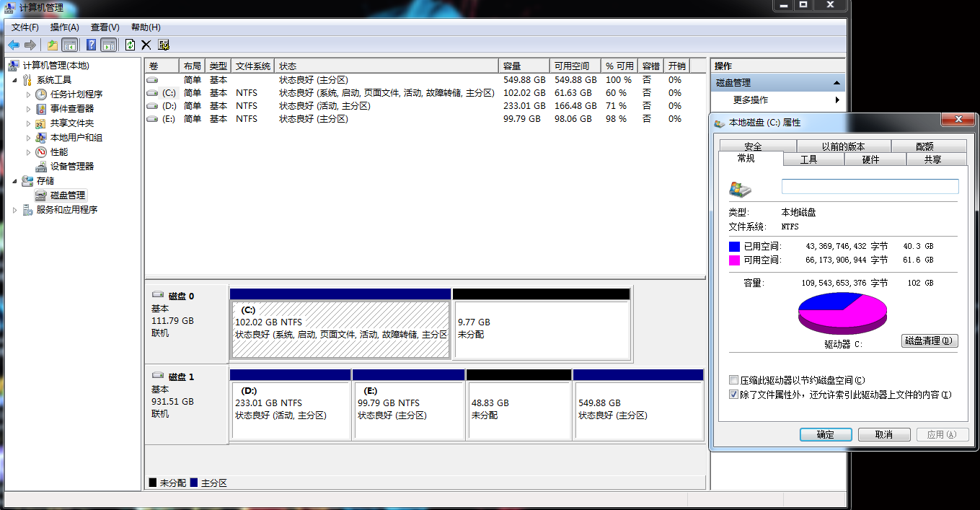This screenshot has width=980, height=510.
Task: Click the Up one level folder icon
Action: point(53,45)
